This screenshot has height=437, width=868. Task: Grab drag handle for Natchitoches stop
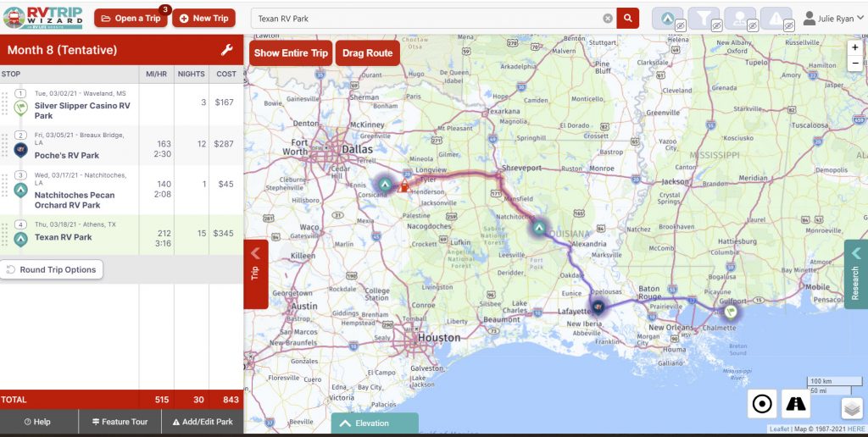coord(4,185)
